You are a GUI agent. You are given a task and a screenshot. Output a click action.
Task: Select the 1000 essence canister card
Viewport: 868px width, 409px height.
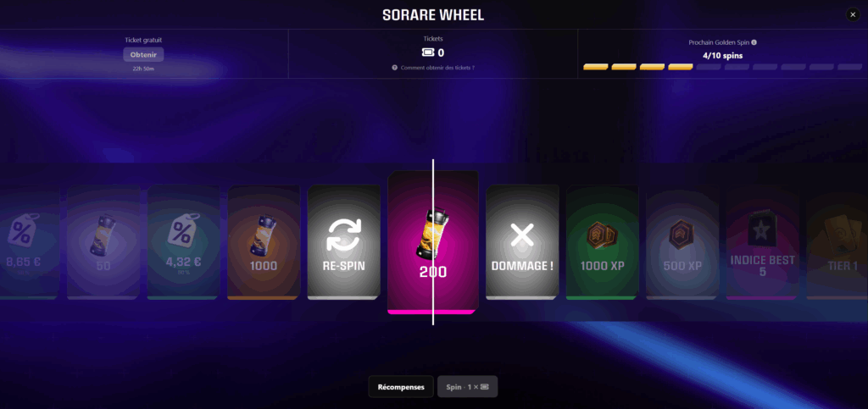pyautogui.click(x=264, y=242)
